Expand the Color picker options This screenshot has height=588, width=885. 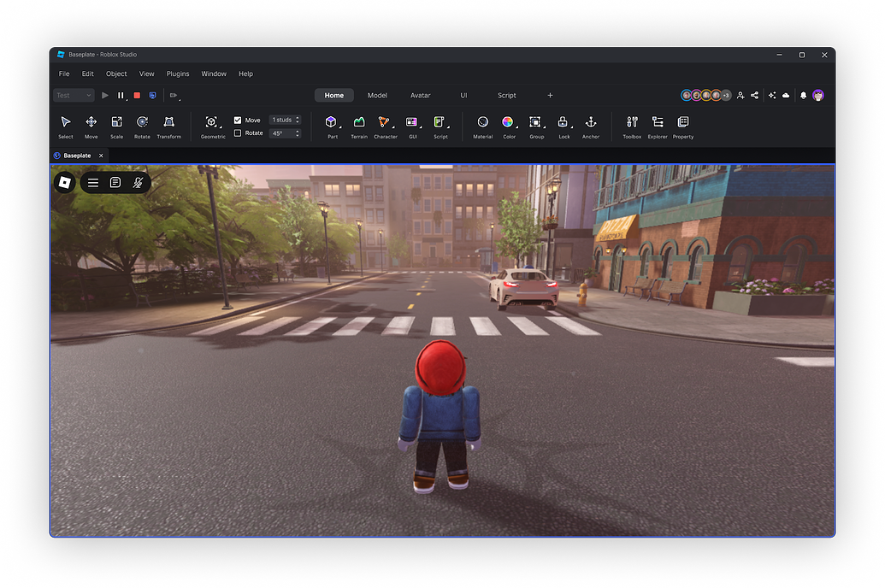[517, 127]
